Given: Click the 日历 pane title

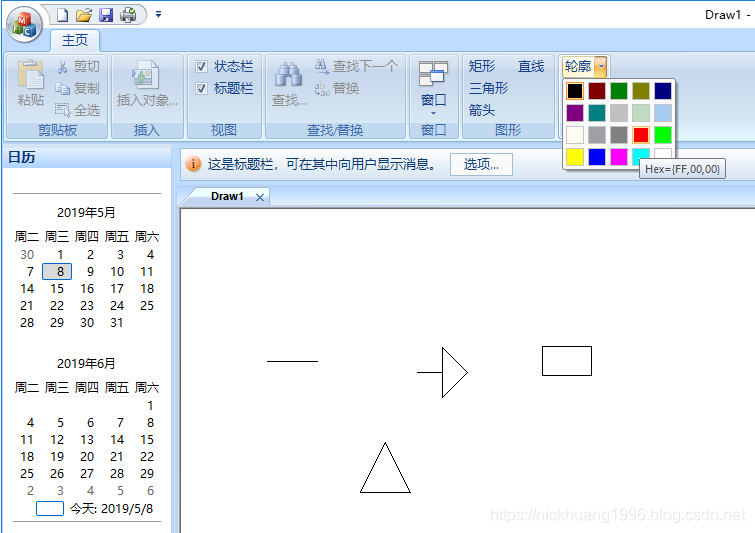Looking at the screenshot, I should (22, 157).
